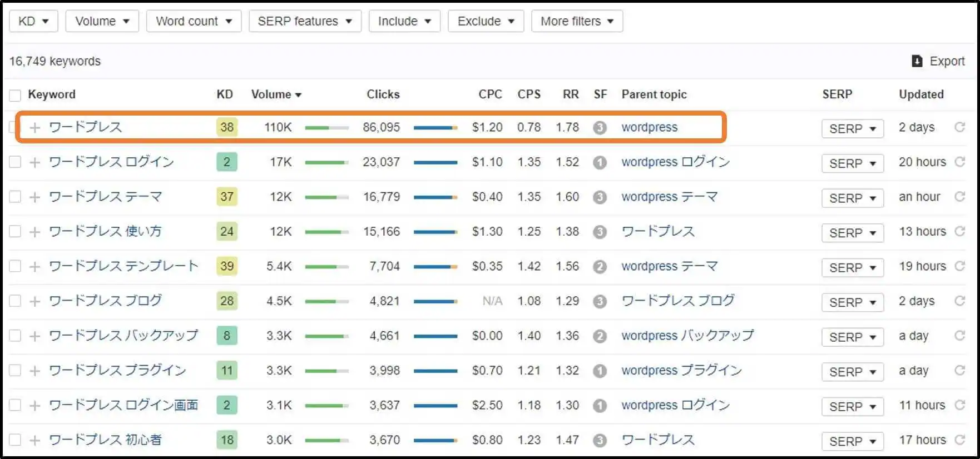
Task: Click plus icon beside ワードプレス ログイン画面
Action: (x=35, y=405)
